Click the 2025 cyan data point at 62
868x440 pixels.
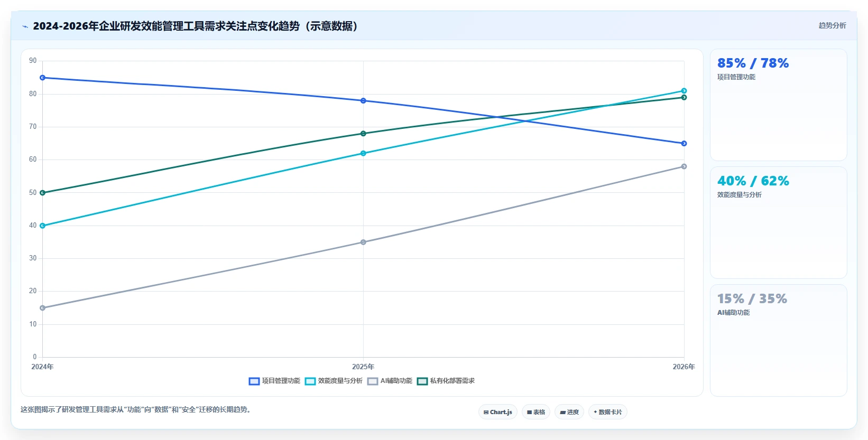click(363, 153)
